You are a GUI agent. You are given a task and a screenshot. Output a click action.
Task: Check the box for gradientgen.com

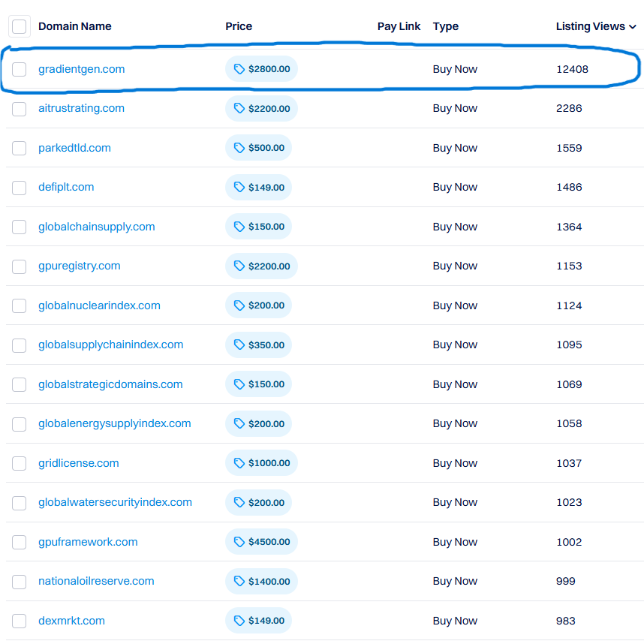20,69
